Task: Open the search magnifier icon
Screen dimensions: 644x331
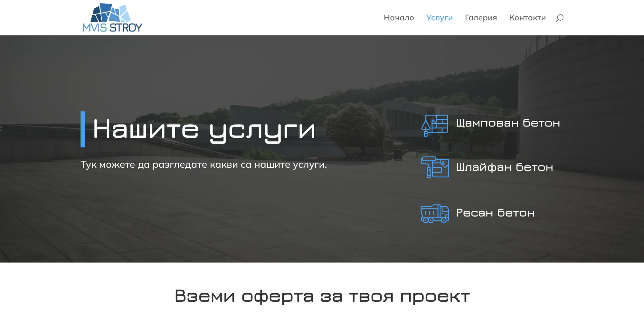Action: [560, 18]
